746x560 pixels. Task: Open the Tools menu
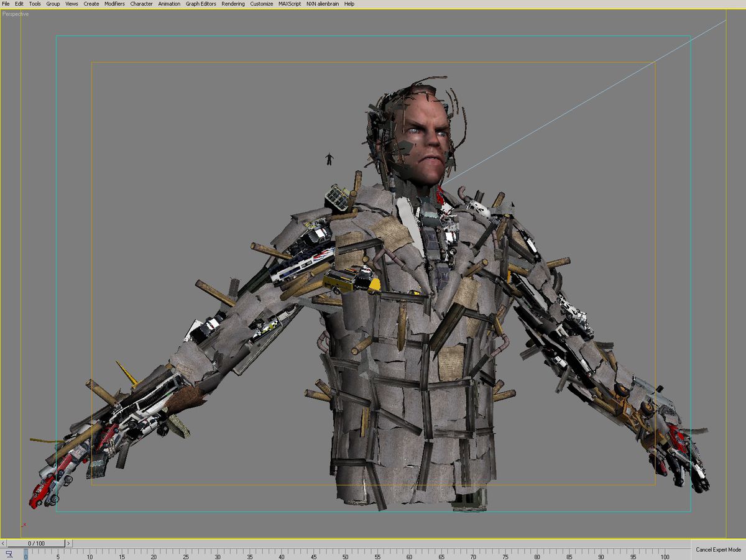pyautogui.click(x=34, y=4)
